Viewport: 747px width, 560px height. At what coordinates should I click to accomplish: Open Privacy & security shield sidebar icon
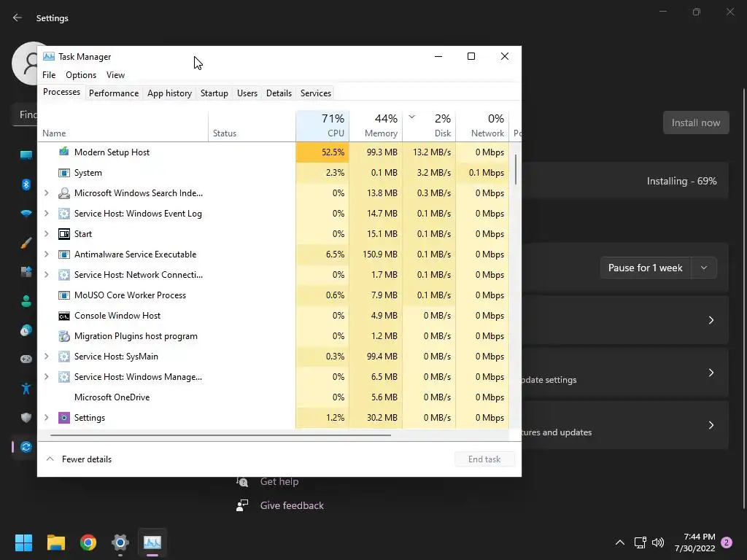(x=26, y=418)
